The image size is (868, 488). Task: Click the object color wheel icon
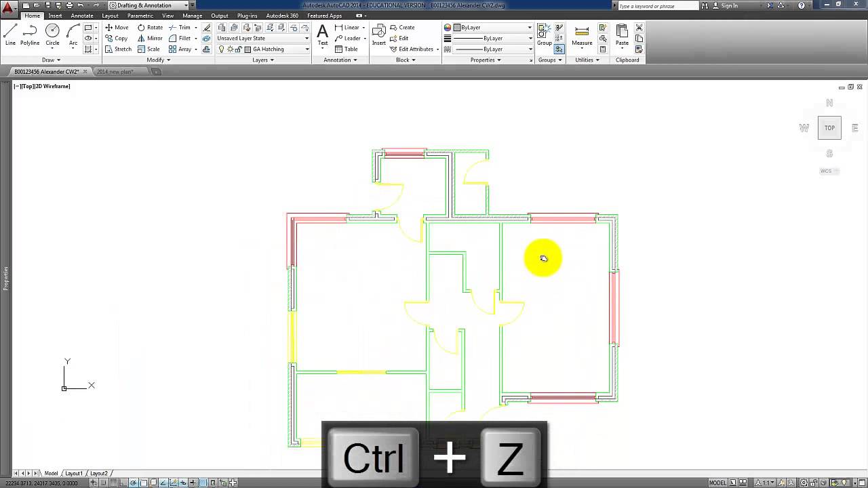click(448, 28)
